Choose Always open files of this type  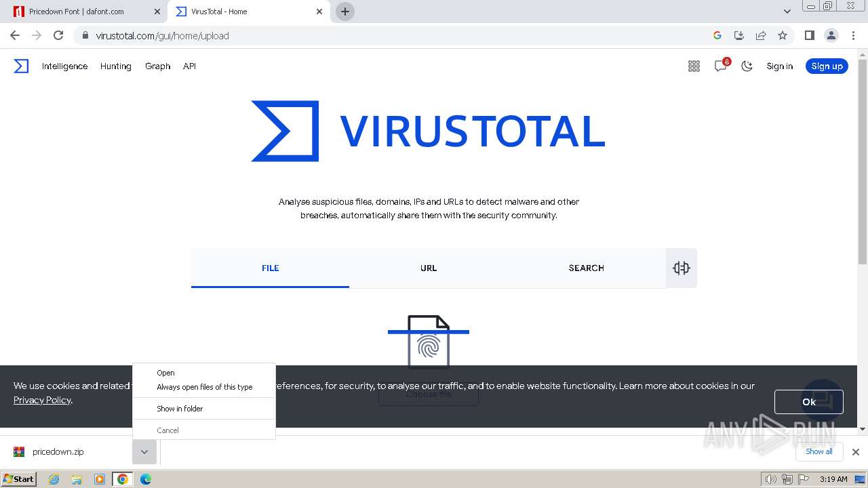(204, 387)
